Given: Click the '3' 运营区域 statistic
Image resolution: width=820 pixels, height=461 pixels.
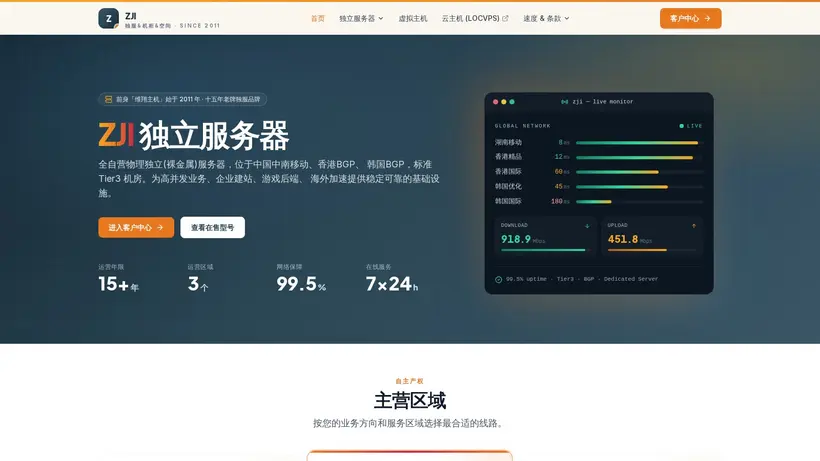Looking at the screenshot, I should pyautogui.click(x=193, y=284).
